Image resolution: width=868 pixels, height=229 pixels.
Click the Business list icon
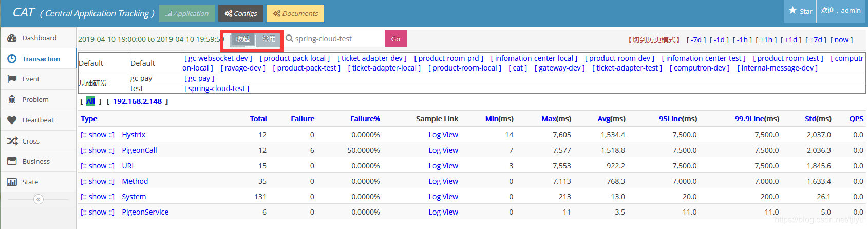pyautogui.click(x=12, y=162)
